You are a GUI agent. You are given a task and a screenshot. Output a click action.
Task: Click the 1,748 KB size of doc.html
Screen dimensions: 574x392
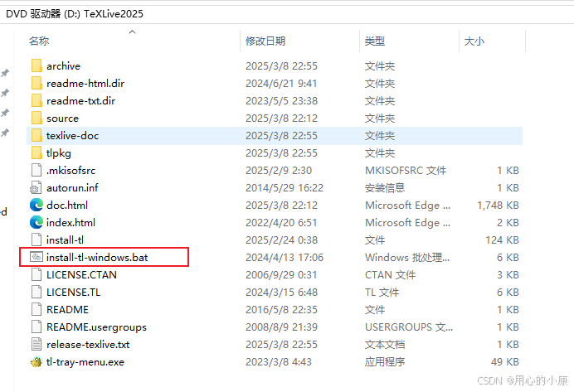(498, 206)
